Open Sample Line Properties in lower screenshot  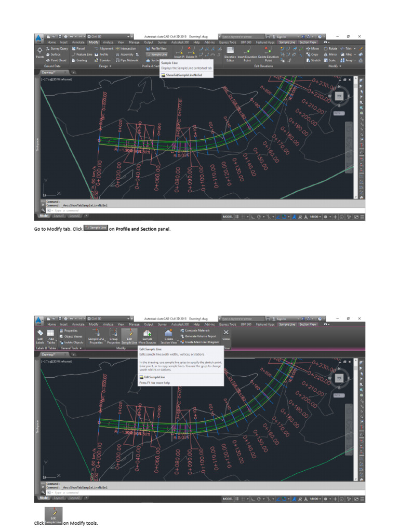tap(96, 336)
